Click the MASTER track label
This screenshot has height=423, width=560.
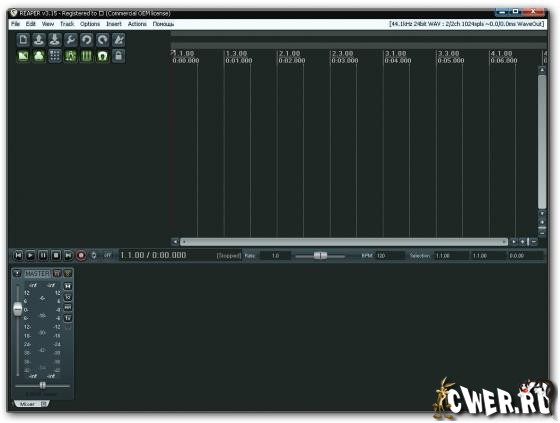(38, 274)
